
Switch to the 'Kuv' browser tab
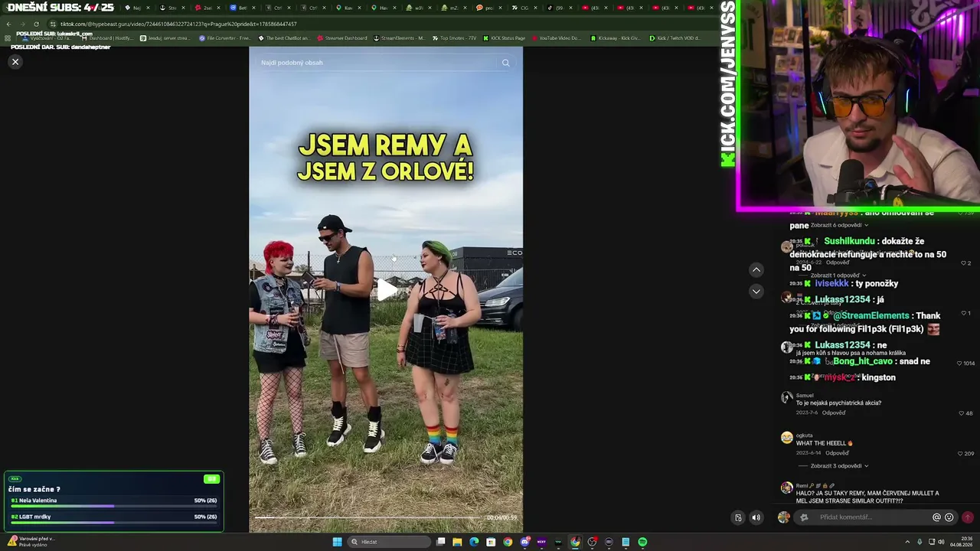[348, 8]
